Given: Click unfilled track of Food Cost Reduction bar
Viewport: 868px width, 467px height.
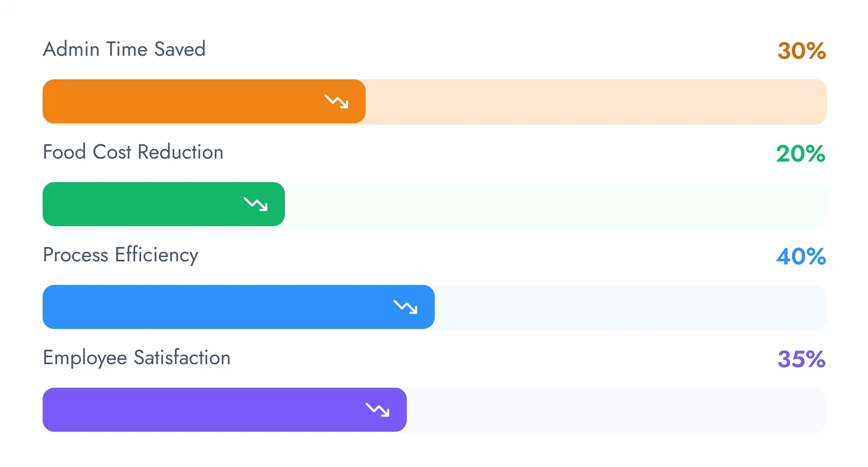Looking at the screenshot, I should (554, 205).
